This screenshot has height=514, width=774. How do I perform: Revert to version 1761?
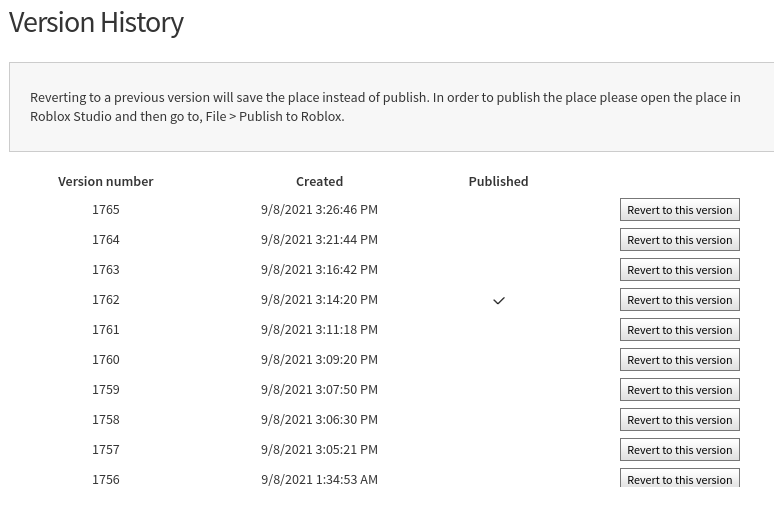point(680,330)
